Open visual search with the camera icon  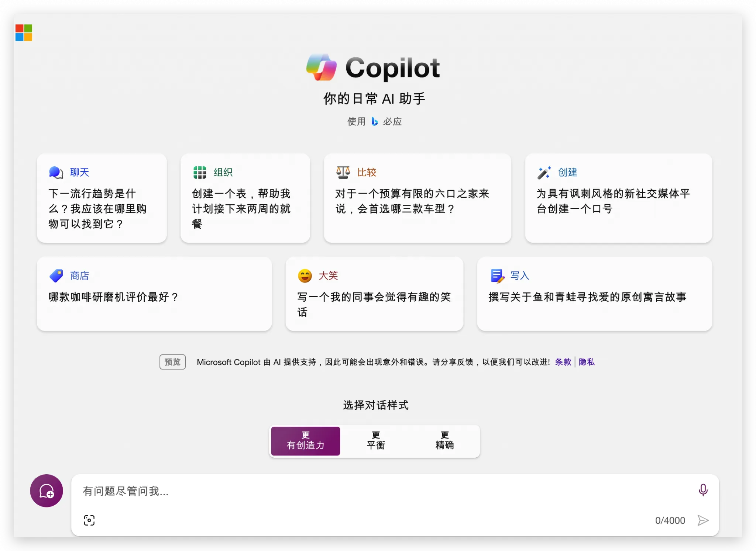coord(90,520)
